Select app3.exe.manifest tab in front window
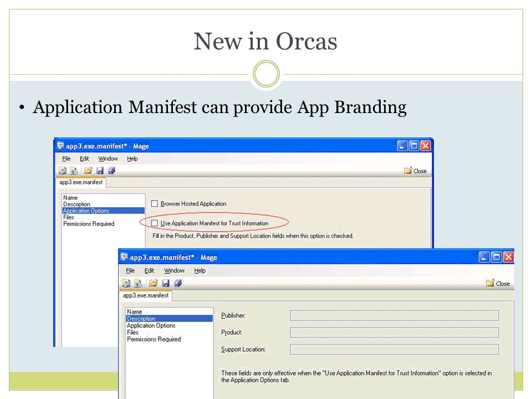 (x=146, y=295)
